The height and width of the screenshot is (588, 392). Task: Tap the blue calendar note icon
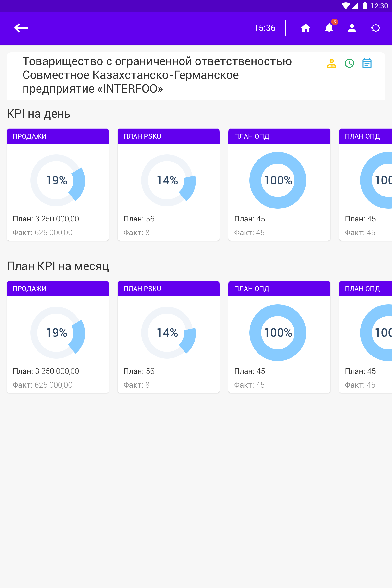367,63
